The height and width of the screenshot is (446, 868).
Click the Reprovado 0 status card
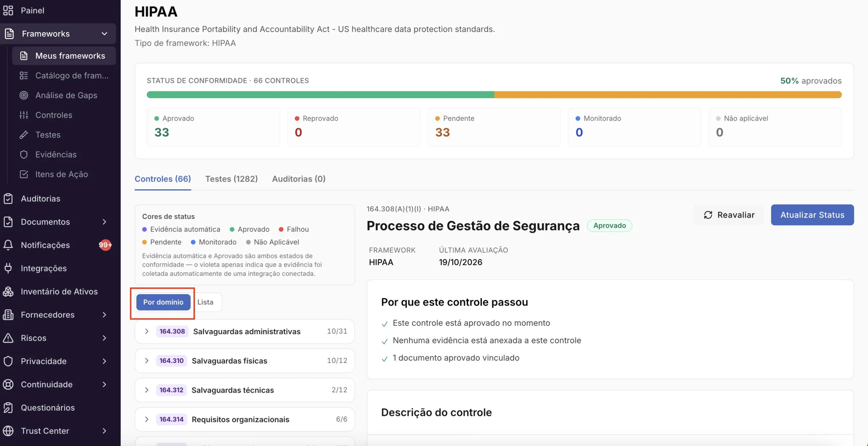click(x=354, y=127)
